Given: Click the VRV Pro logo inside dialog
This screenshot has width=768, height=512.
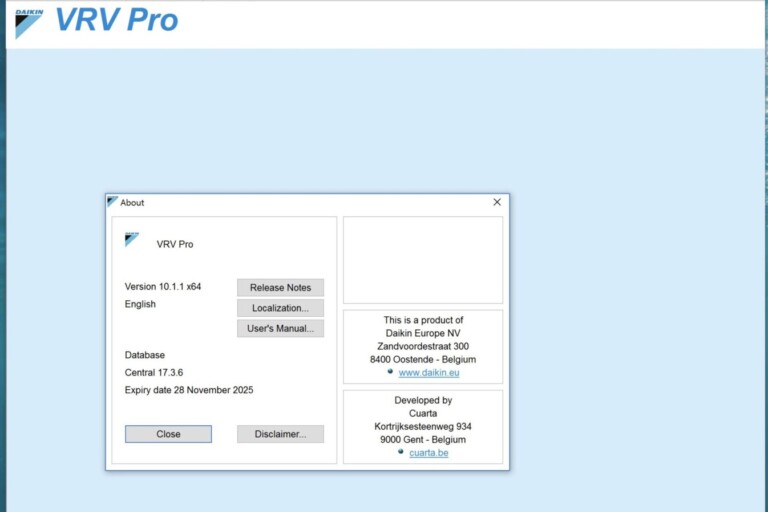Looking at the screenshot, I should click(132, 239).
